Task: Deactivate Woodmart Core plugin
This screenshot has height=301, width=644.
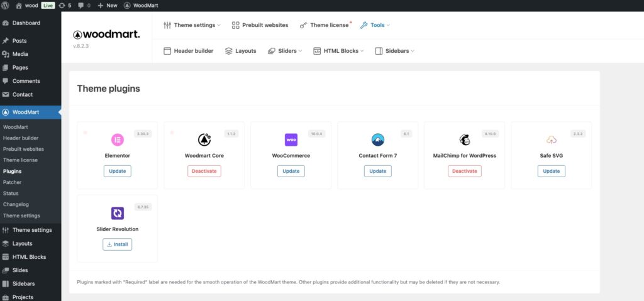Action: point(204,172)
